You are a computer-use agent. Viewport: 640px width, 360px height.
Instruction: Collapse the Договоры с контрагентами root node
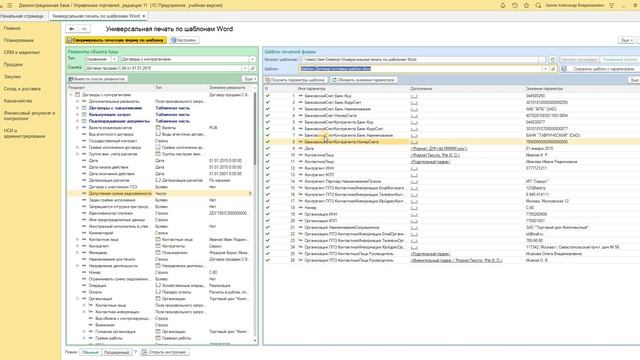(71, 95)
